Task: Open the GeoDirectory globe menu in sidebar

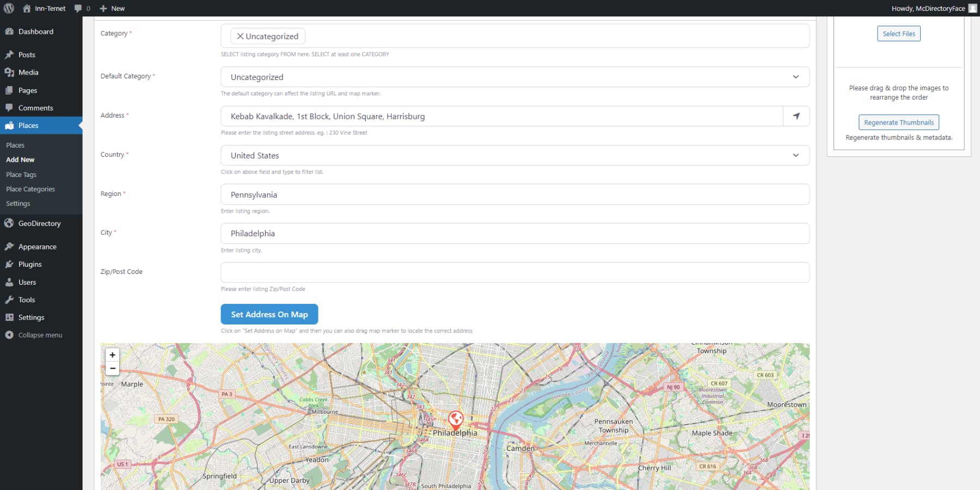Action: [x=9, y=223]
